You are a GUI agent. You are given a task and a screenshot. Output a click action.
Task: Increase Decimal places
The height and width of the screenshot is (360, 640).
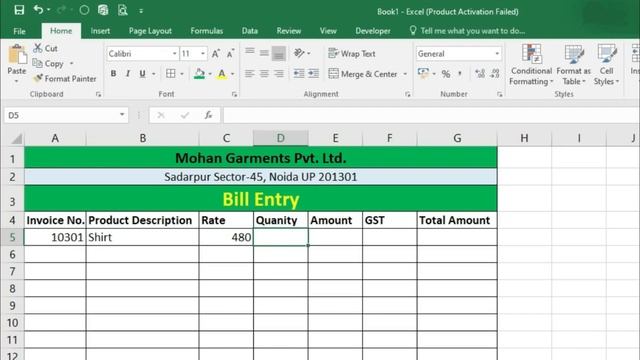click(480, 73)
